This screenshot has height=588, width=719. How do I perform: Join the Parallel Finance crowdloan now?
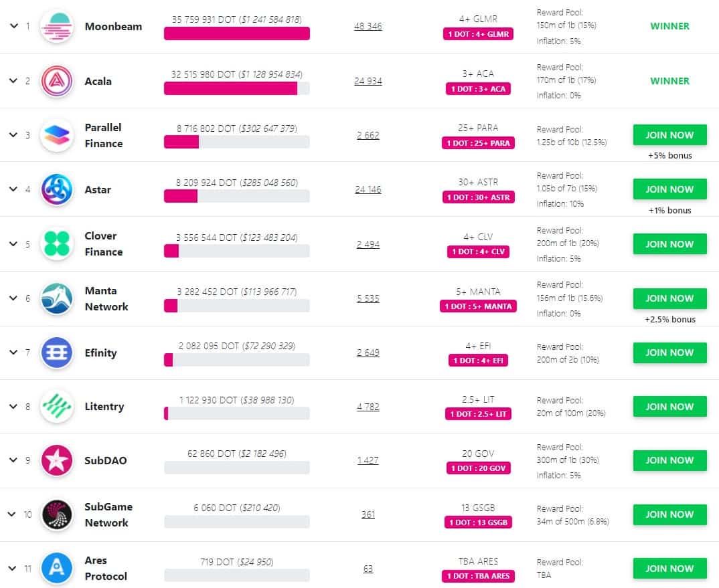[x=669, y=135]
